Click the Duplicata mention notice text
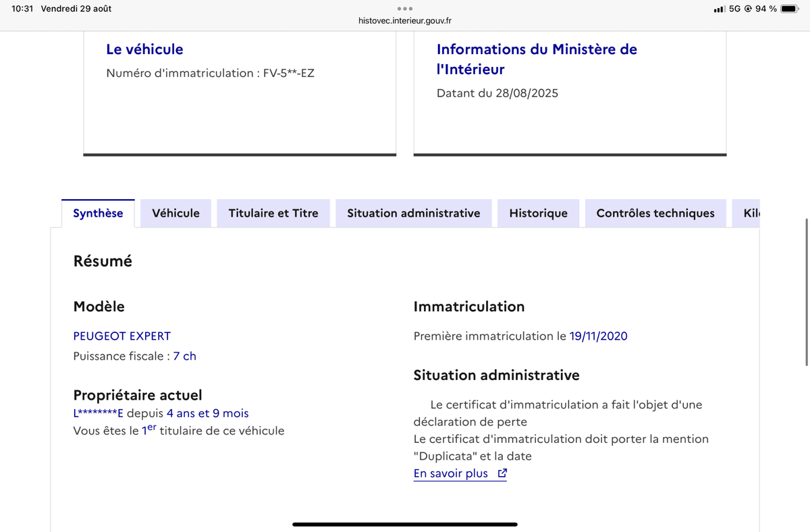The height and width of the screenshot is (532, 810). [561, 448]
